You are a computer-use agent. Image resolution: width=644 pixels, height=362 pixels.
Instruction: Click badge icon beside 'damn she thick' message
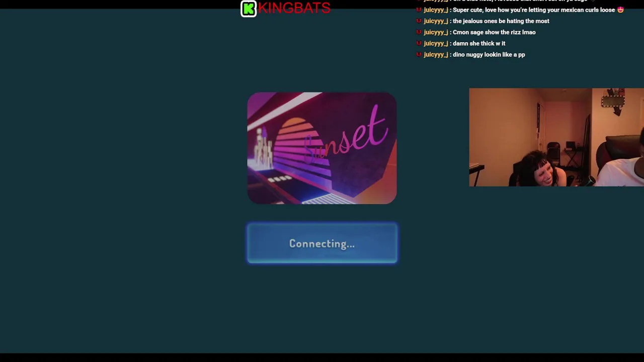[x=419, y=43]
